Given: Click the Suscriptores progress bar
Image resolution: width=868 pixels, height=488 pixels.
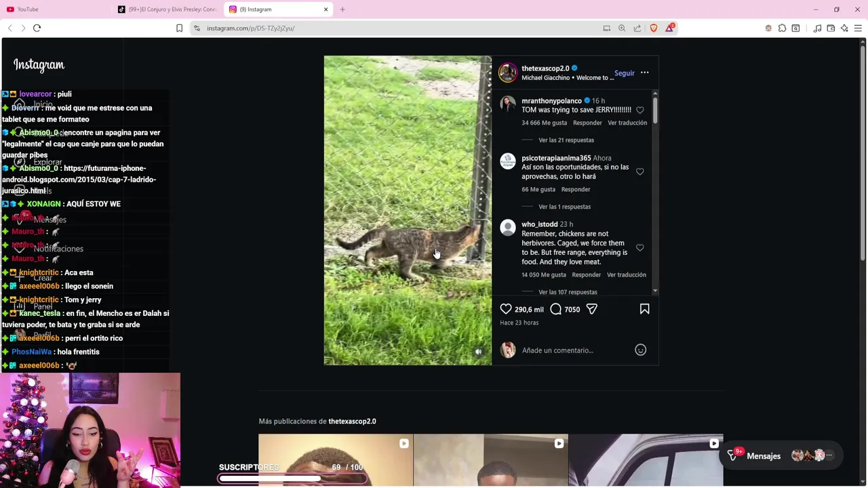Looking at the screenshot, I should [x=292, y=479].
